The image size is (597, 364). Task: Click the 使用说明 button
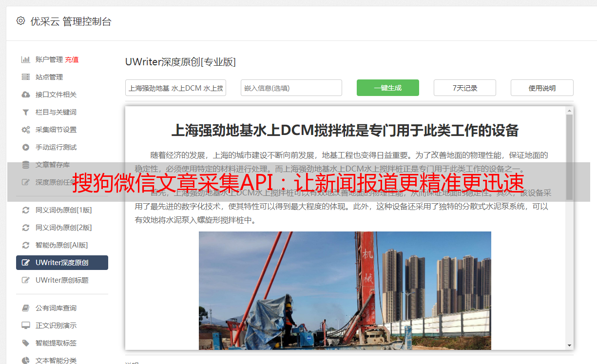coord(542,88)
